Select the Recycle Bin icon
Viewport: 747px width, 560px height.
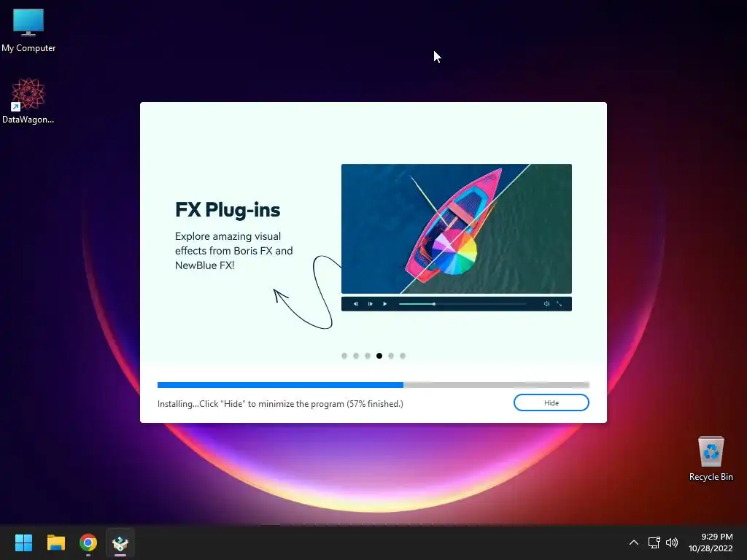711,459
